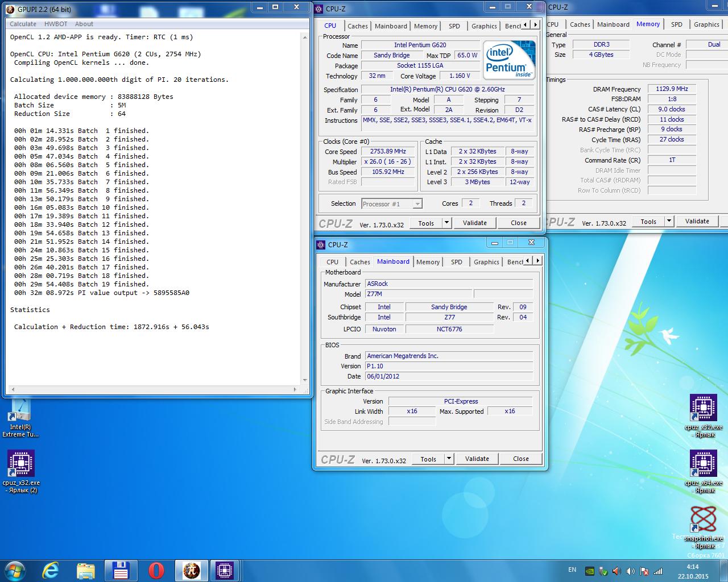This screenshot has width=728, height=582.
Task: Open Mainboard tab in memory CPU-Z window
Action: [613, 24]
